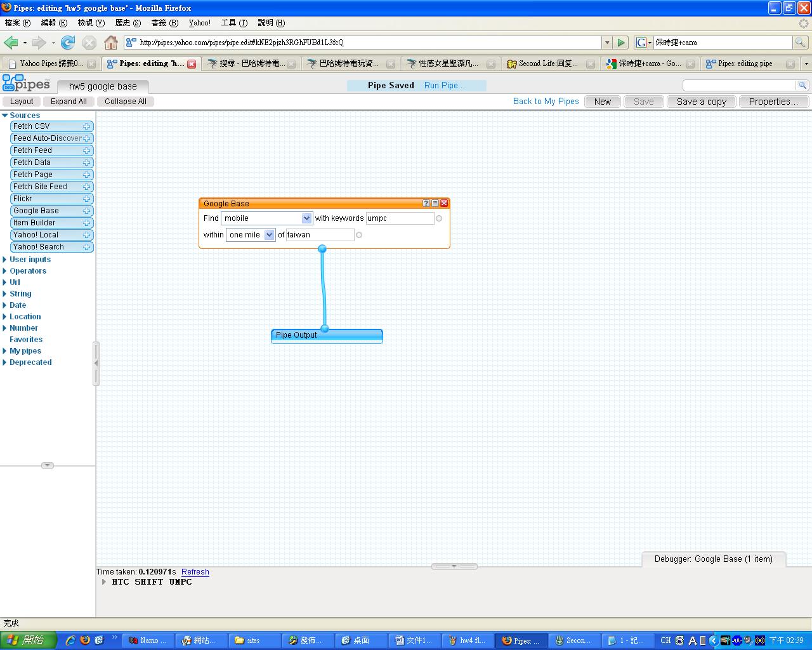Open help for the Google Base module
This screenshot has height=650, width=812.
click(426, 203)
